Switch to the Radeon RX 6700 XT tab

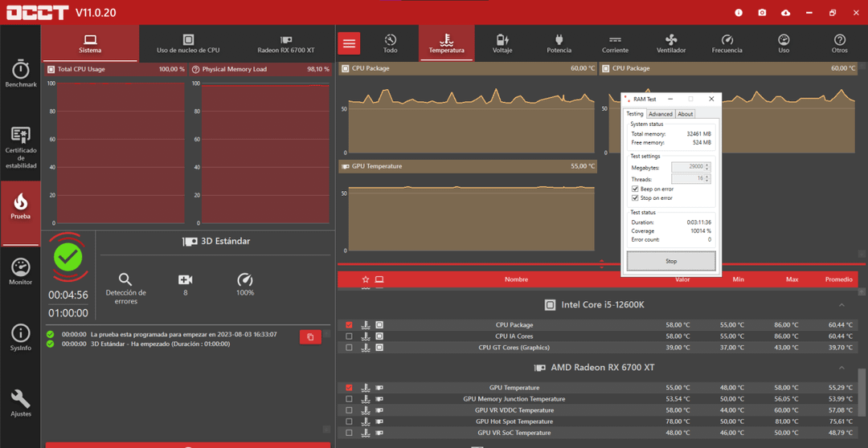(285, 43)
